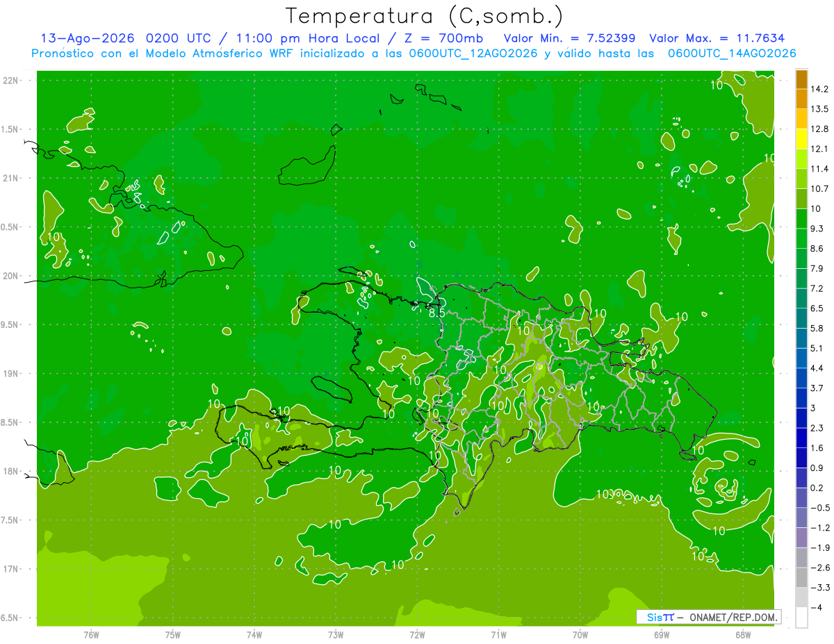Click the colorbar label '-4'

pos(816,608)
